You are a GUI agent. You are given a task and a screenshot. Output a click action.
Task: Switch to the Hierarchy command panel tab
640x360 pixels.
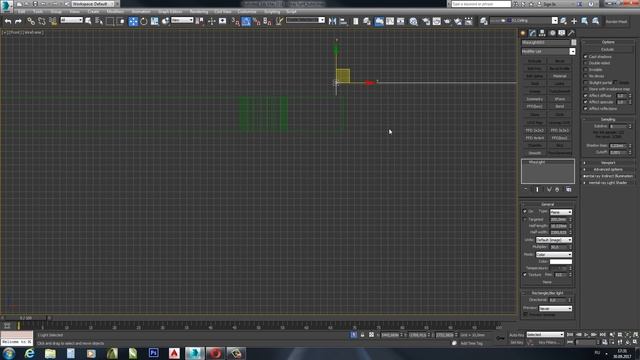coord(542,33)
